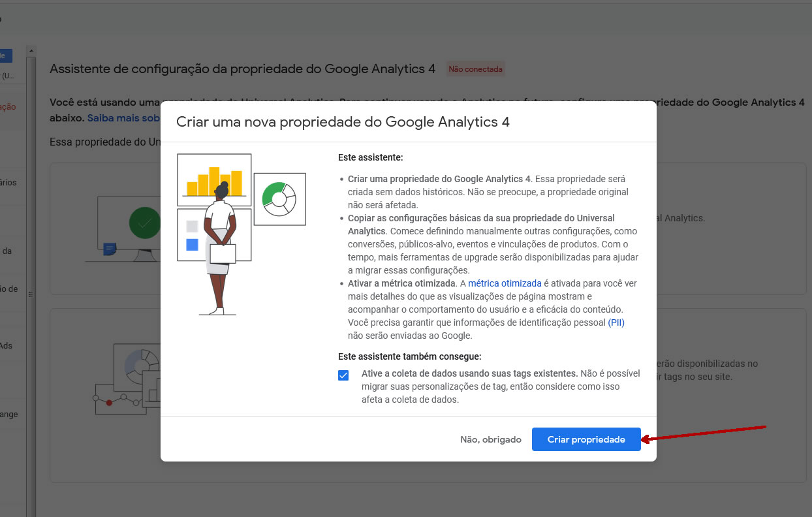Select the sidebar item ending in "ange"
The image size is (812, 517).
(x=9, y=415)
